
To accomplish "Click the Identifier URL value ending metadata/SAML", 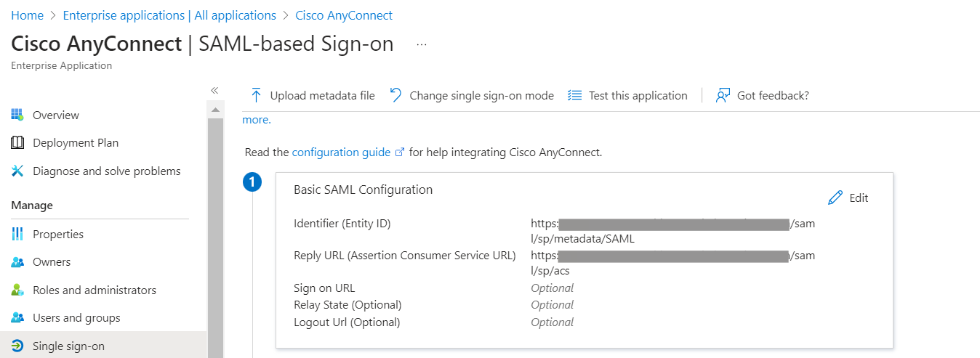I will (672, 231).
